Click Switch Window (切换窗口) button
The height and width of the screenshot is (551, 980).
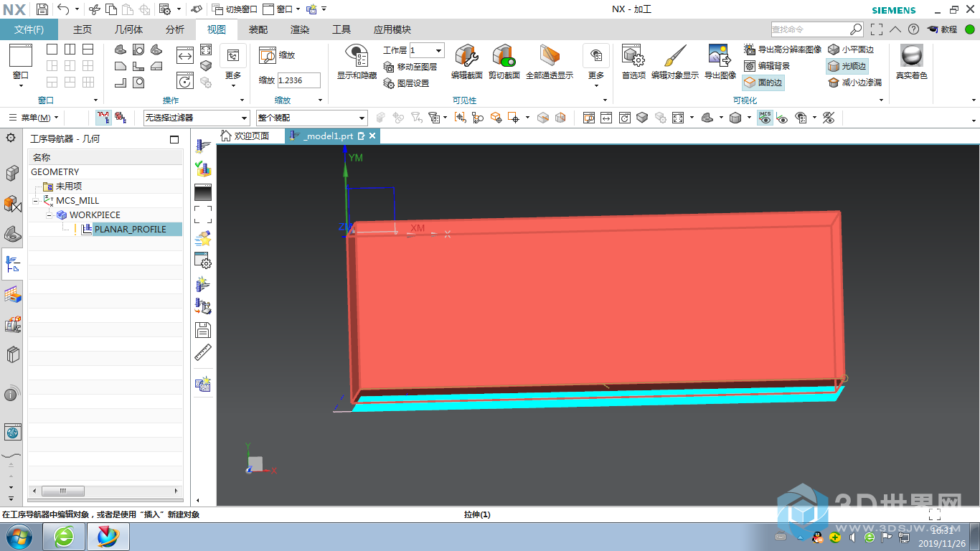(x=235, y=9)
